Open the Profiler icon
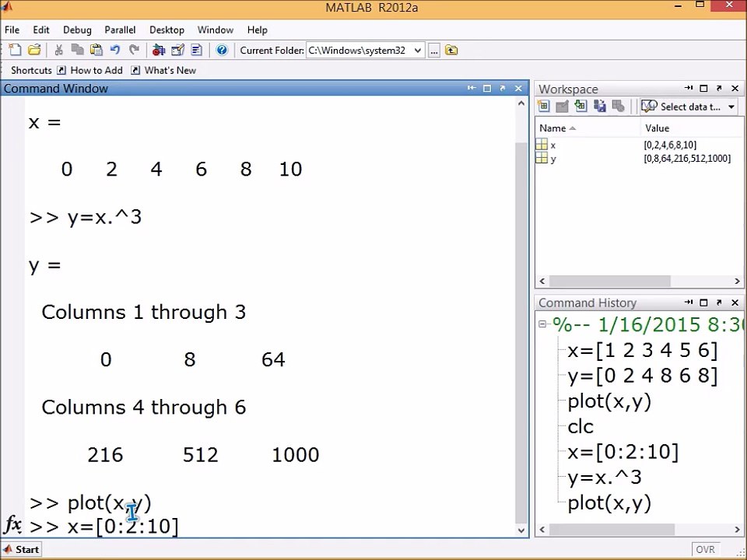The width and height of the screenshot is (747, 560). 196,50
